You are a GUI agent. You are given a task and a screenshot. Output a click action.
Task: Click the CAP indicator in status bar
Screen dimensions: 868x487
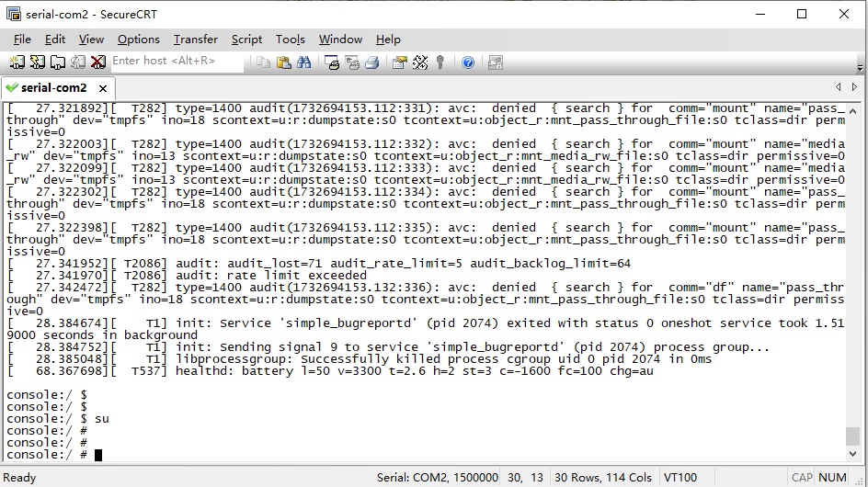[x=802, y=478]
